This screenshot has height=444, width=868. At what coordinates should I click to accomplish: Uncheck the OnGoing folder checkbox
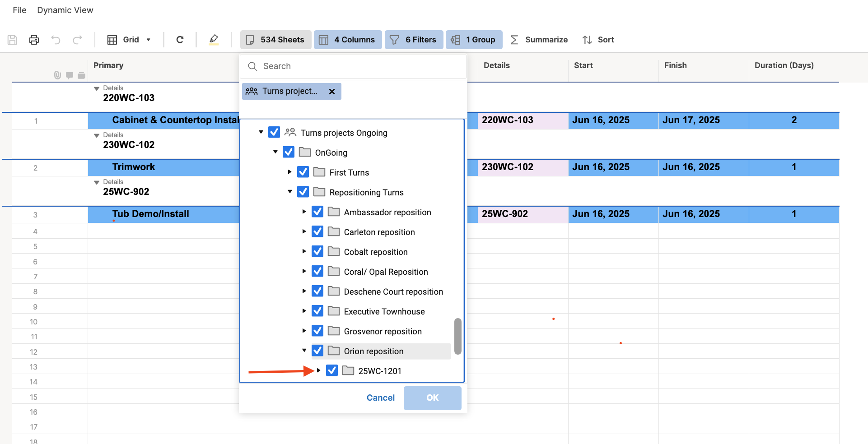[x=289, y=152]
